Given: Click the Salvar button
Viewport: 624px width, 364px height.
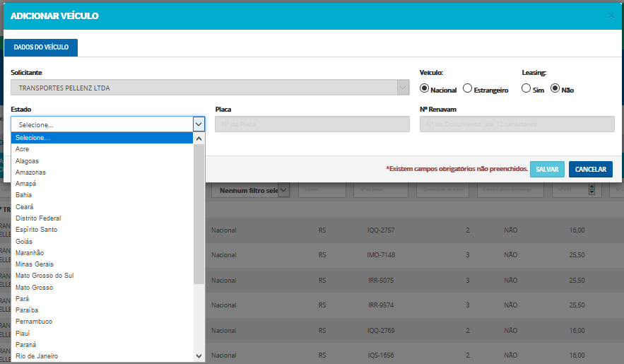Looking at the screenshot, I should tap(547, 170).
